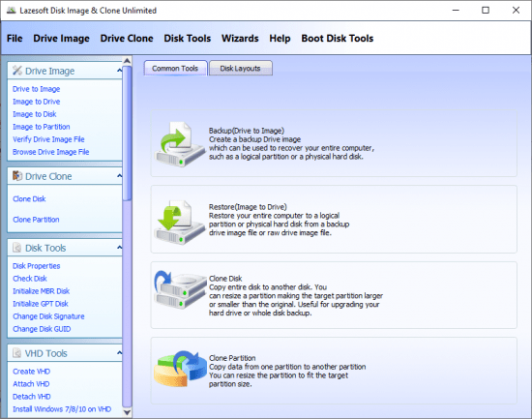Open Disk Properties link
532x419 pixels.
coord(37,266)
